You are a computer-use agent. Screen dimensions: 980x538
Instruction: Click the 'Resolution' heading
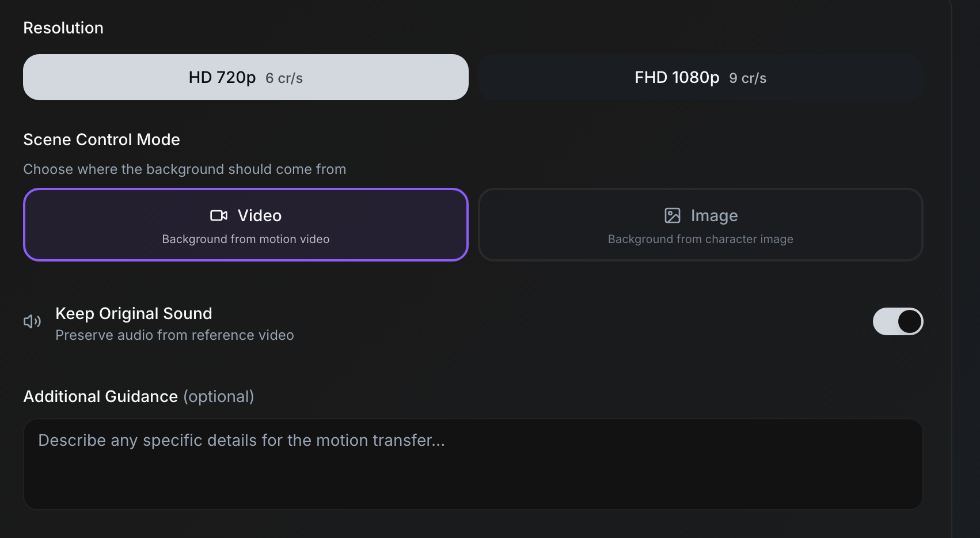coord(63,28)
